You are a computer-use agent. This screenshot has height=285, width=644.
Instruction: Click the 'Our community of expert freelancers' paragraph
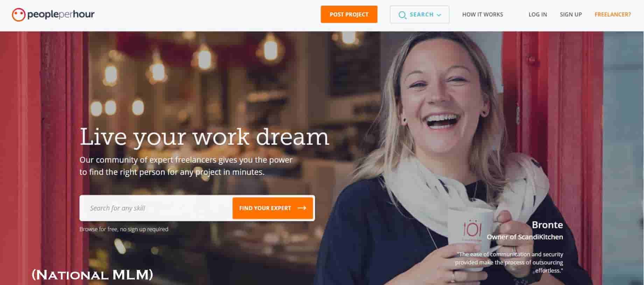pos(186,166)
